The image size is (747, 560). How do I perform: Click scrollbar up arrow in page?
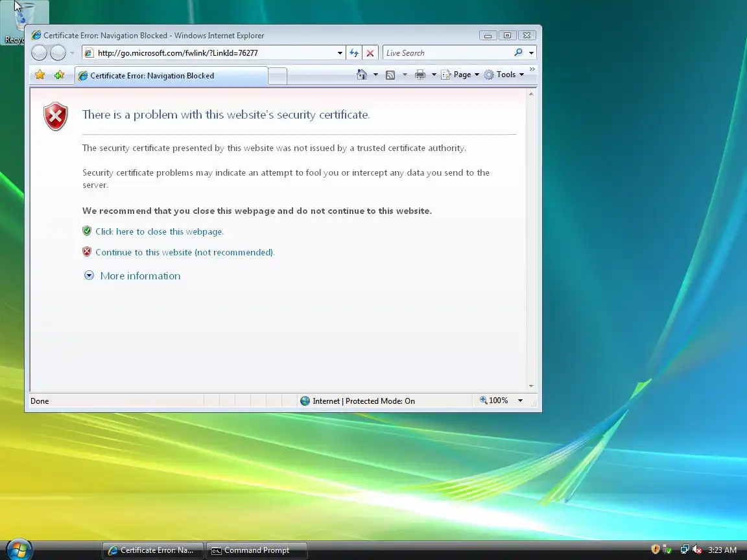click(531, 94)
